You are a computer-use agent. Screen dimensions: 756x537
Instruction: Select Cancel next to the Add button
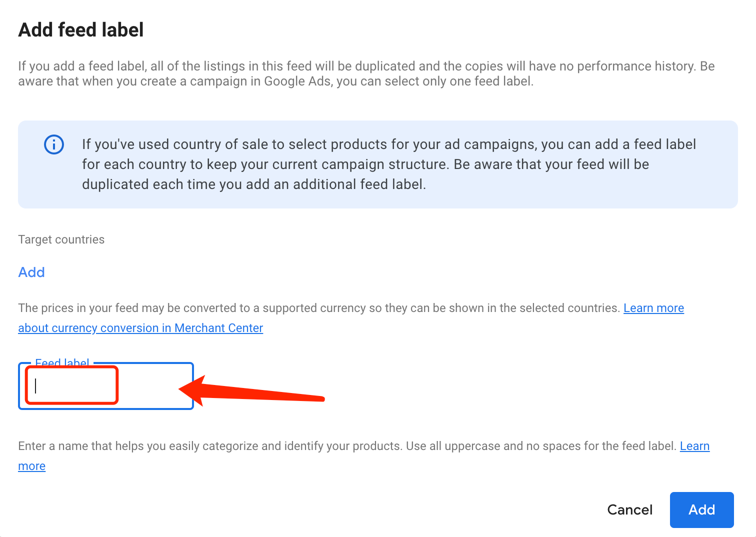629,509
